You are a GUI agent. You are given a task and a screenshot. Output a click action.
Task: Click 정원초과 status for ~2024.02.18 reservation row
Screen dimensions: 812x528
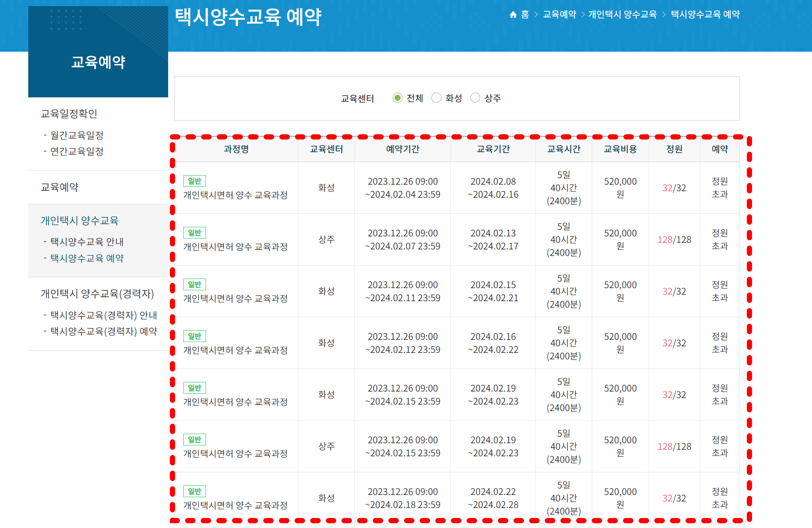click(x=720, y=498)
